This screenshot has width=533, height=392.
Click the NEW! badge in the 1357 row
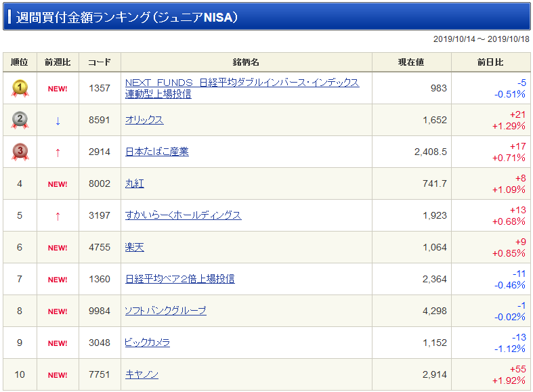coord(58,89)
